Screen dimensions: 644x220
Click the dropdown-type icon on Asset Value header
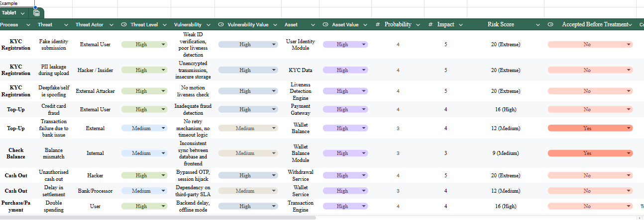(325, 24)
